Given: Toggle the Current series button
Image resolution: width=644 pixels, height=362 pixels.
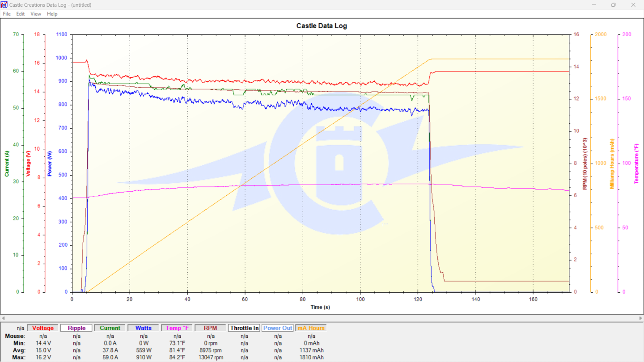Looking at the screenshot, I should [x=110, y=328].
